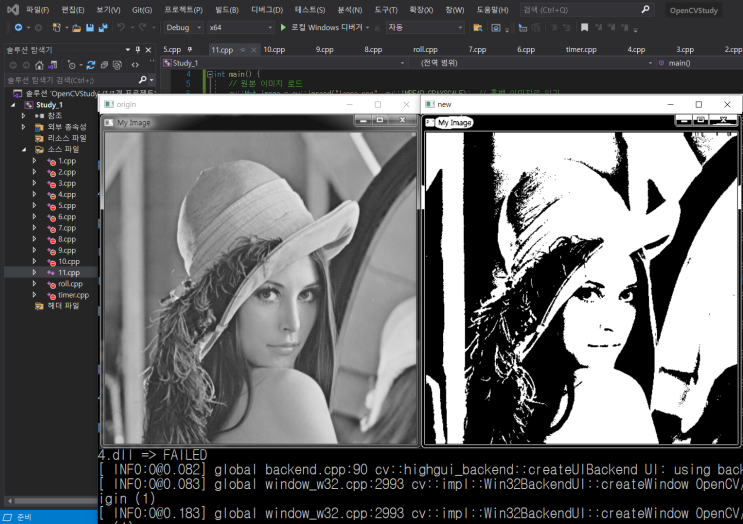Collapse the Study_1 project node
This screenshot has height=524, width=743.
coord(13,105)
